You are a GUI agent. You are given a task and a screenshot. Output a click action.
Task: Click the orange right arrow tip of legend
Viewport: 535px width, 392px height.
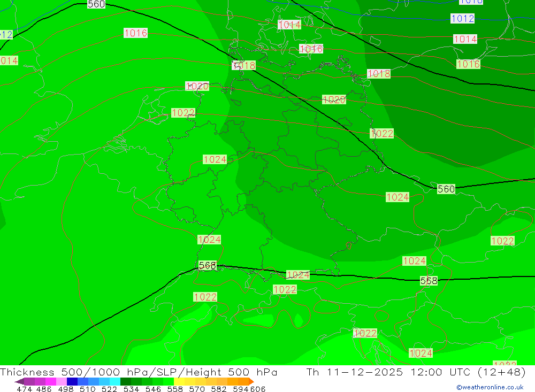251,381
